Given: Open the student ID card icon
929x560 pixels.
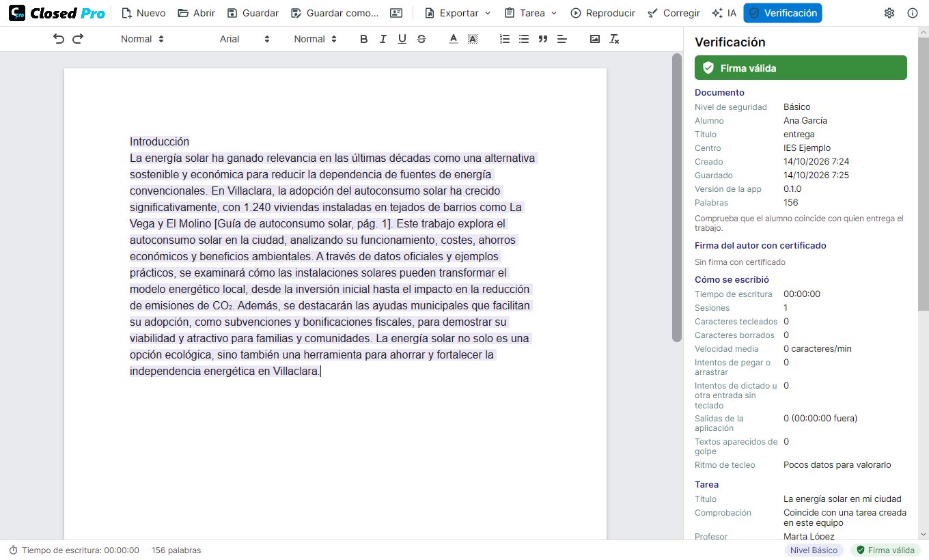Looking at the screenshot, I should 396,13.
